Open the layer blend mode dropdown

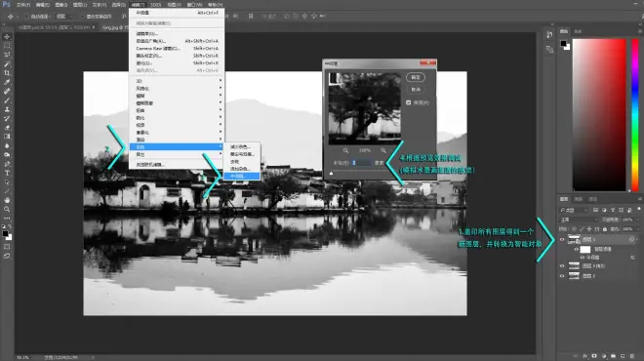579,220
